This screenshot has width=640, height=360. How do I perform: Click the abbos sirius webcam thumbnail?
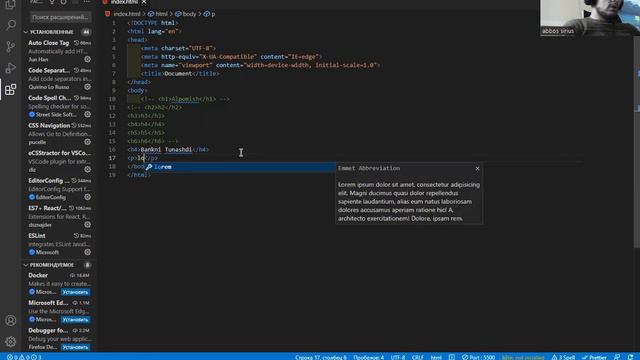[x=590, y=18]
